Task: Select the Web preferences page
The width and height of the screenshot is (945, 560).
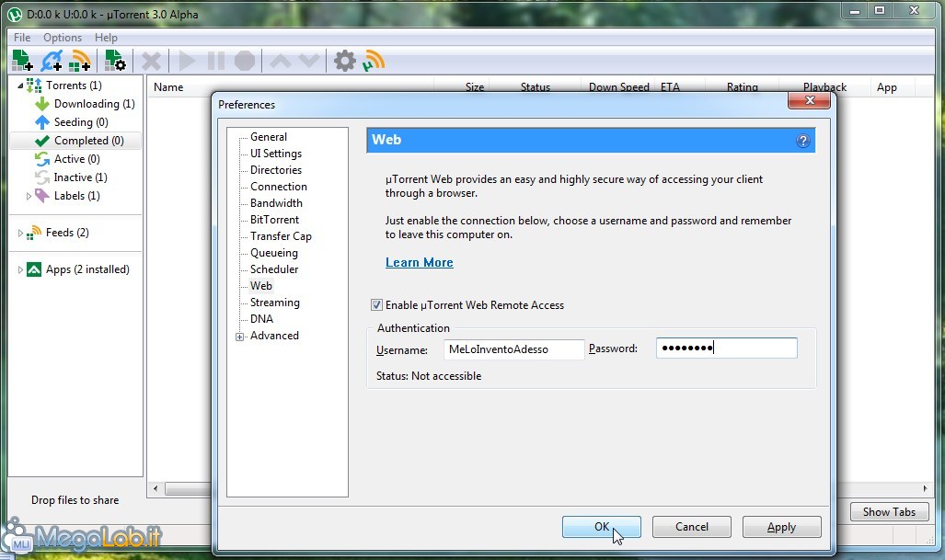Action: tap(261, 286)
